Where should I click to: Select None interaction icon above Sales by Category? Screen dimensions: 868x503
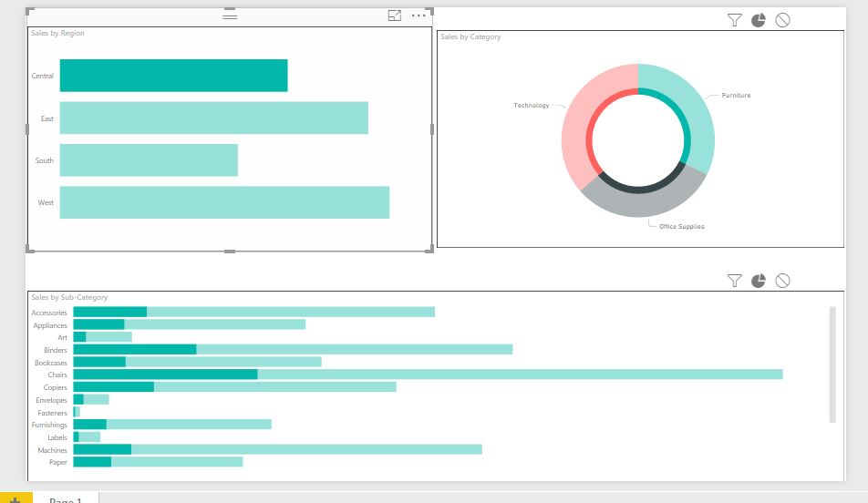pos(782,20)
